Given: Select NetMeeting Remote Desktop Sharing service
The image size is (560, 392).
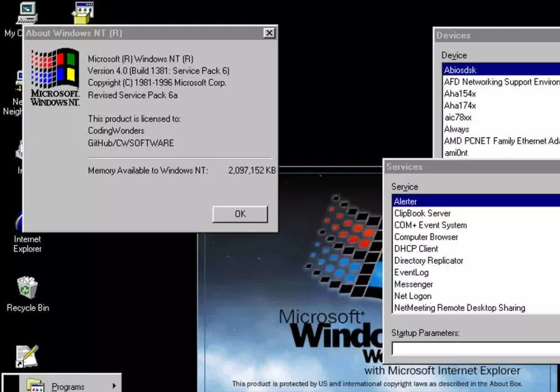Looking at the screenshot, I should 476,307.
